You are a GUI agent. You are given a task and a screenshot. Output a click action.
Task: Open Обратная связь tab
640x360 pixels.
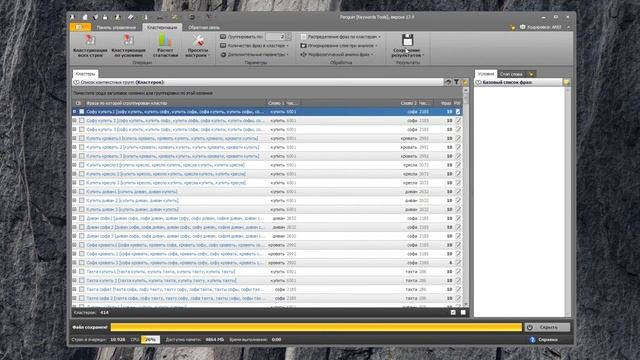204,28
